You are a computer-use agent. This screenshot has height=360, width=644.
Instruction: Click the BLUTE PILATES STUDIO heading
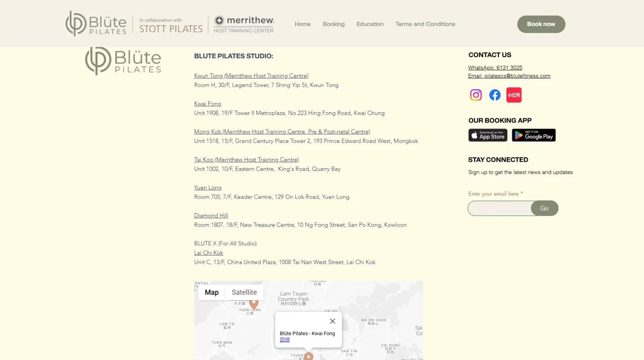[x=233, y=56]
